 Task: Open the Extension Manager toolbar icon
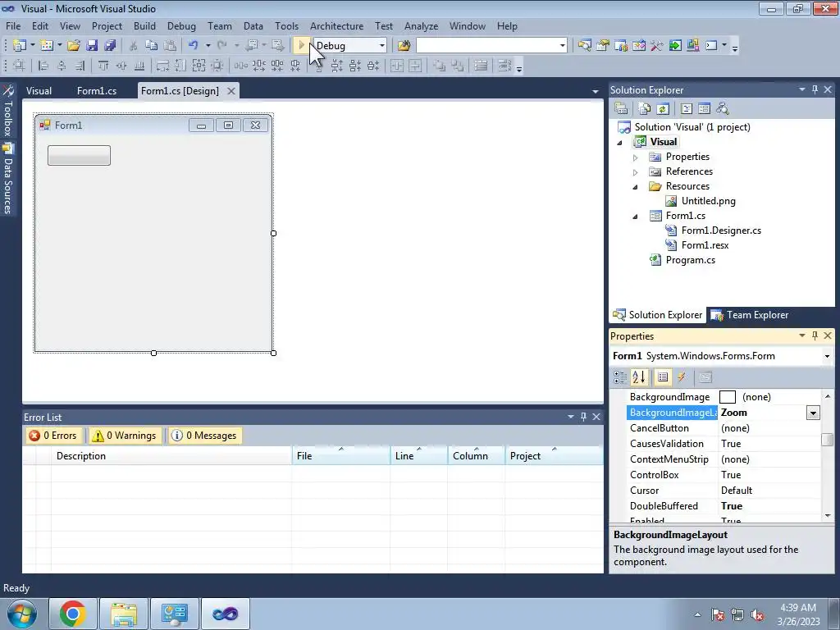click(692, 46)
